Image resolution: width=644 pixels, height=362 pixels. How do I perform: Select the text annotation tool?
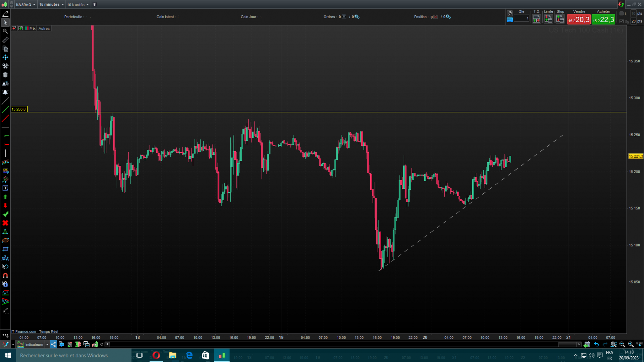(x=5, y=188)
